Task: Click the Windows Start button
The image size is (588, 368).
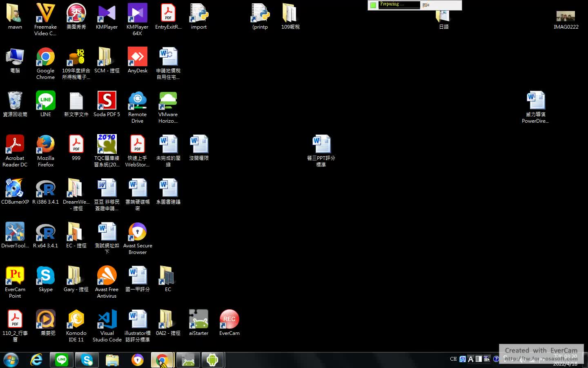Action: click(11, 360)
